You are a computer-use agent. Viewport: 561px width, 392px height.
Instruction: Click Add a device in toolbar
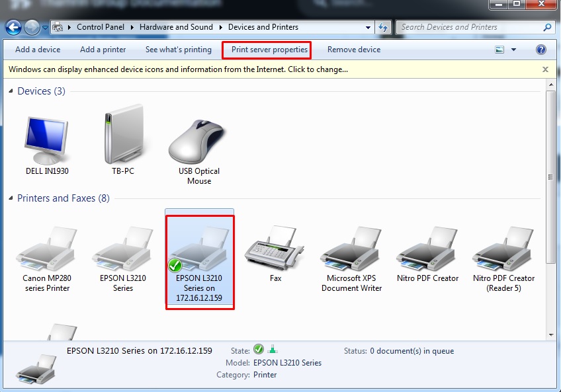(38, 50)
